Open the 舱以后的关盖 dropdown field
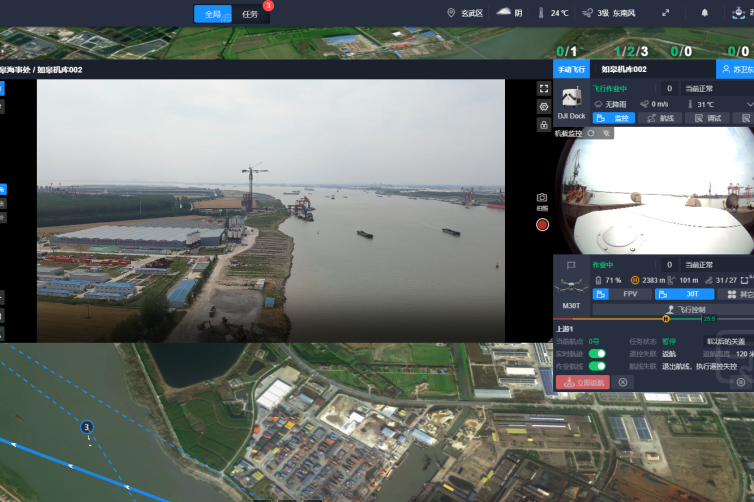Image resolution: width=754 pixels, height=502 pixels. pos(729,341)
